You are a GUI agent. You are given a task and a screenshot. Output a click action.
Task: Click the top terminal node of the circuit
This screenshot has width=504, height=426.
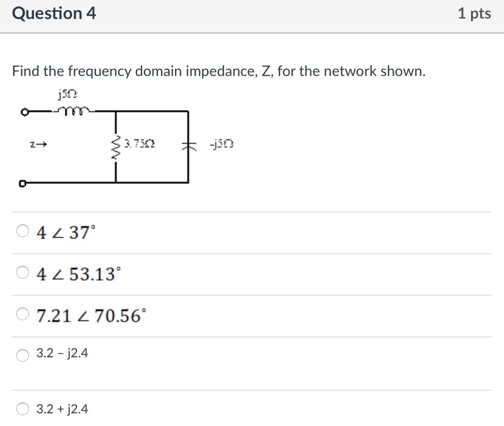[x=24, y=112]
